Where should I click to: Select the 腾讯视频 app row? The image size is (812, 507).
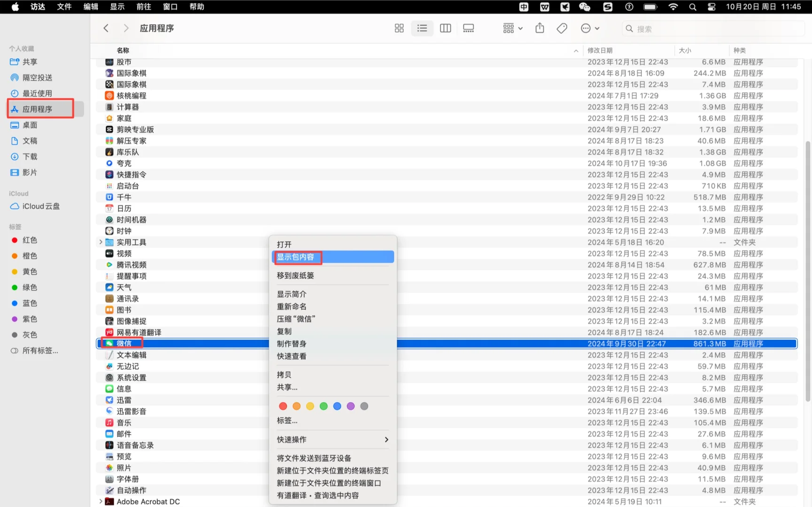(x=447, y=265)
